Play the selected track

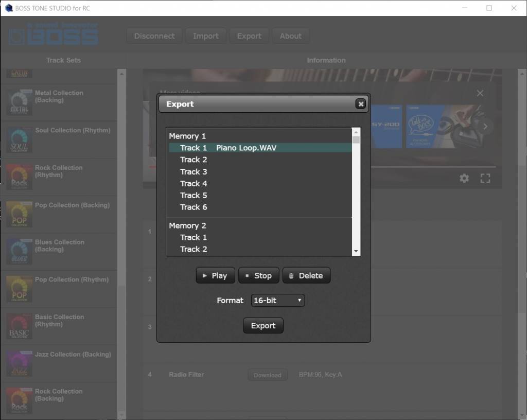click(x=215, y=275)
